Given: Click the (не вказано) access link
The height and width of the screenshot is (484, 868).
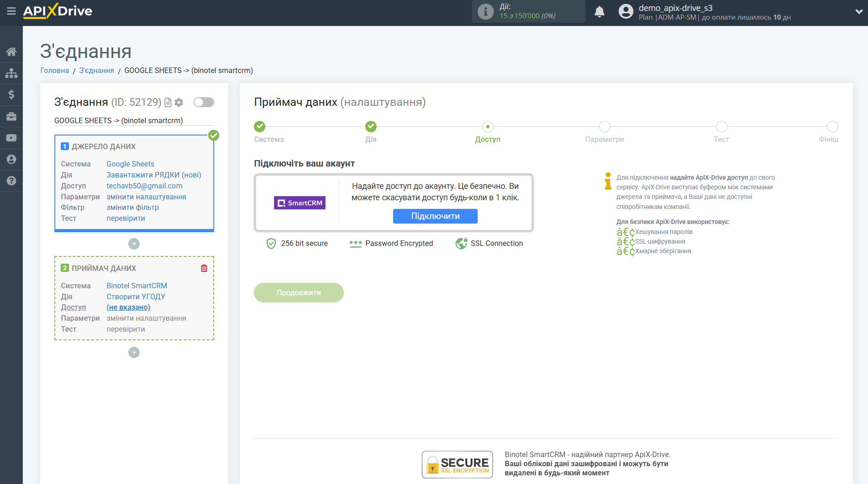Looking at the screenshot, I should coord(128,307).
